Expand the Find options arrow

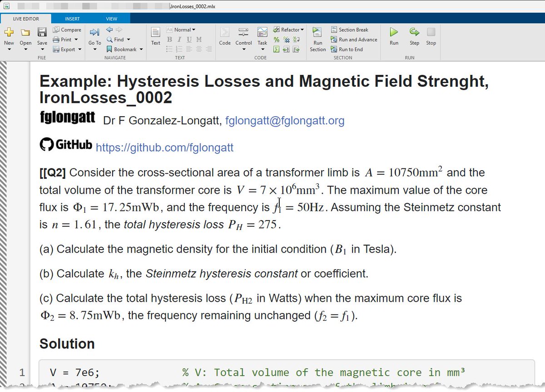129,39
